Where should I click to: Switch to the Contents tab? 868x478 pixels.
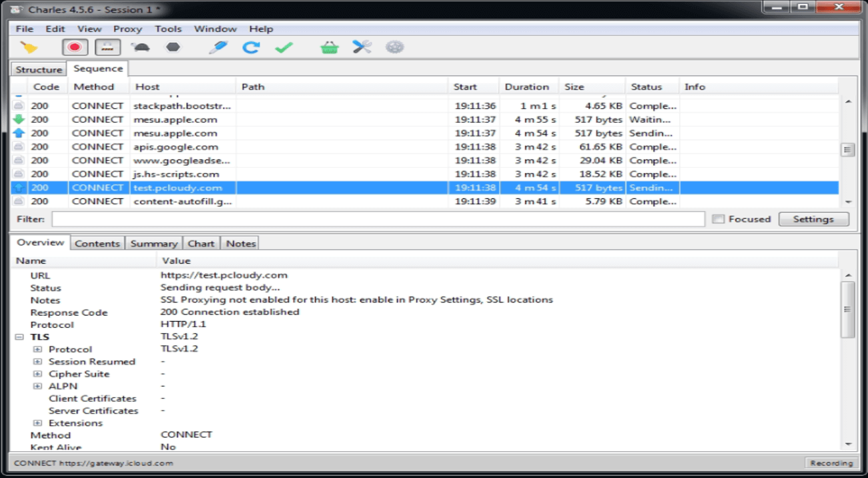pos(97,244)
